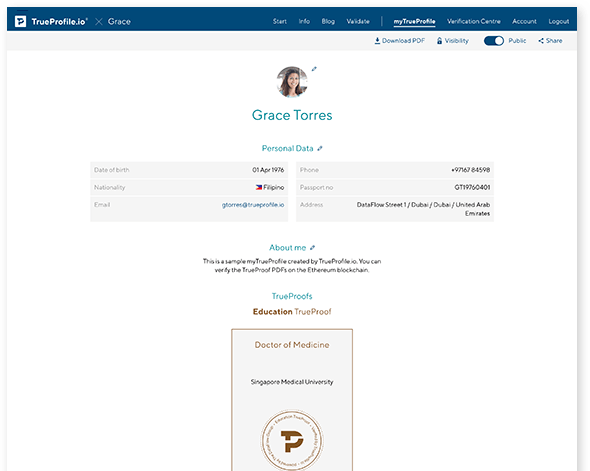This screenshot has width=590, height=471.
Task: Click the Email field label
Action: pos(102,205)
